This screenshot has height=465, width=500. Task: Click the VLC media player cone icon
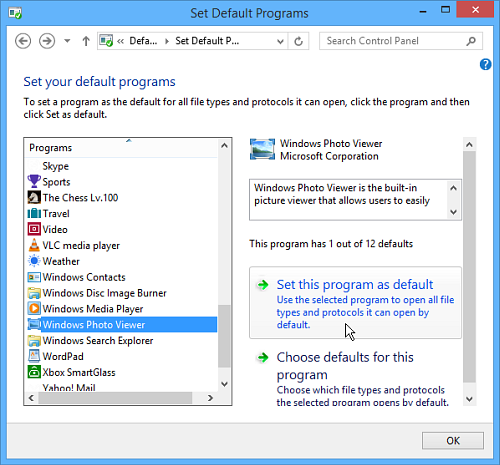tap(34, 245)
